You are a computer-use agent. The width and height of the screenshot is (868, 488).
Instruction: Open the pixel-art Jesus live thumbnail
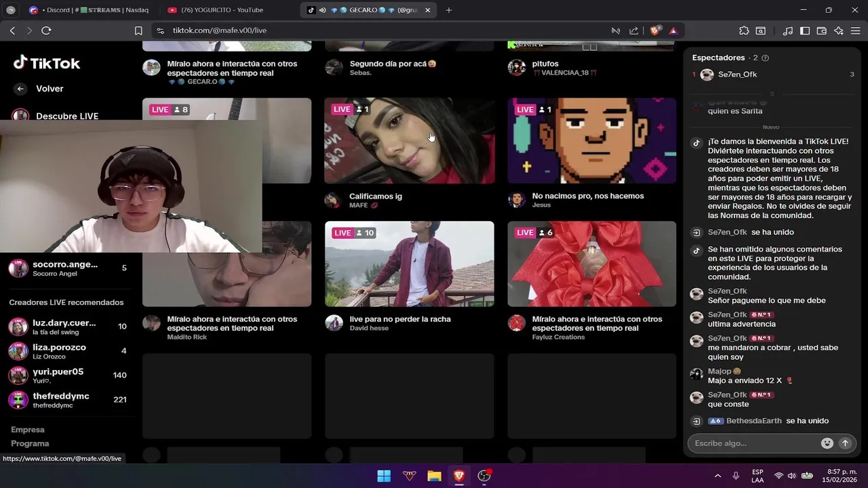[x=592, y=141]
